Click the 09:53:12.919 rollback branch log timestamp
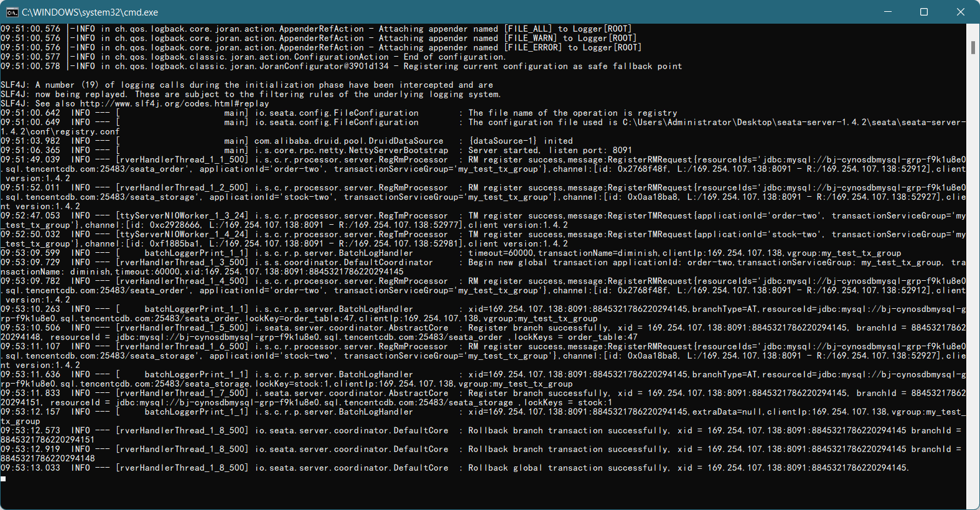 point(30,449)
